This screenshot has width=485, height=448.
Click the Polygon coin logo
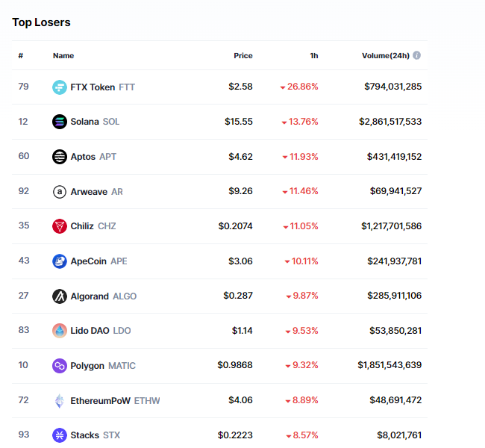(60, 366)
